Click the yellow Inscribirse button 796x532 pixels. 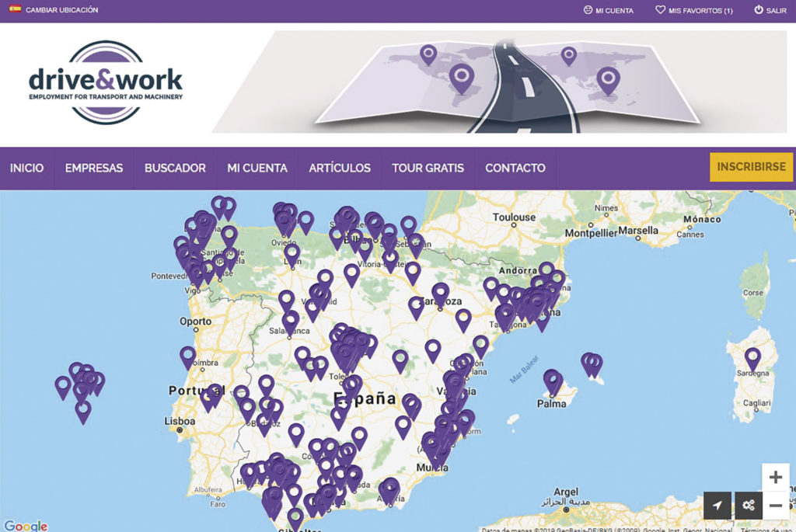(x=752, y=167)
